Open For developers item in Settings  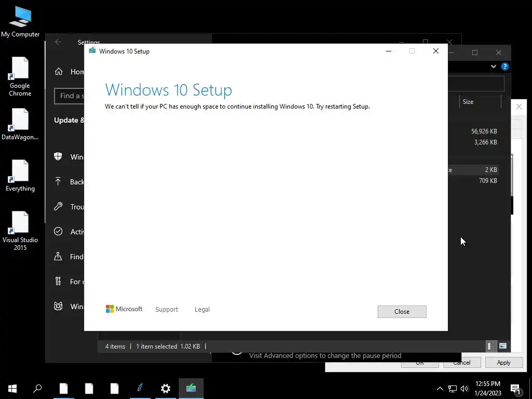(70, 282)
